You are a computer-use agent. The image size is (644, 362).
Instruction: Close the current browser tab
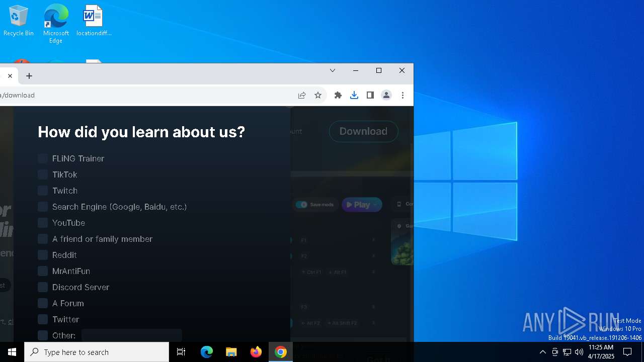tap(10, 76)
